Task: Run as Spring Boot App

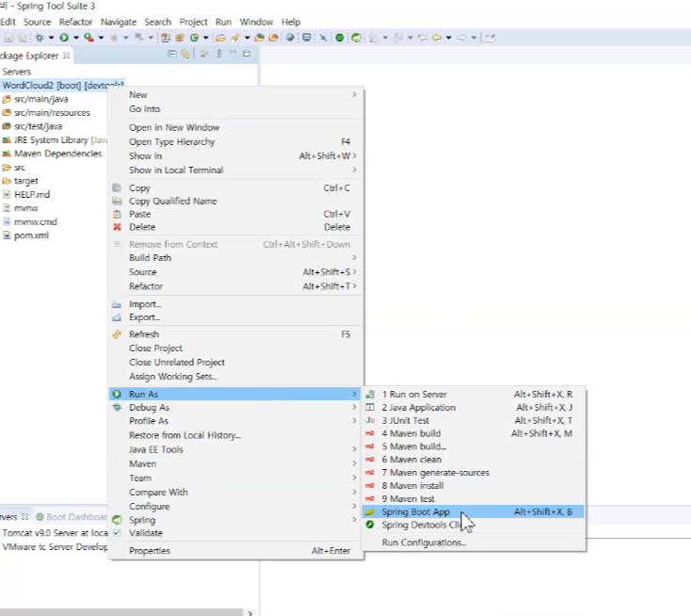Action: click(x=474, y=511)
